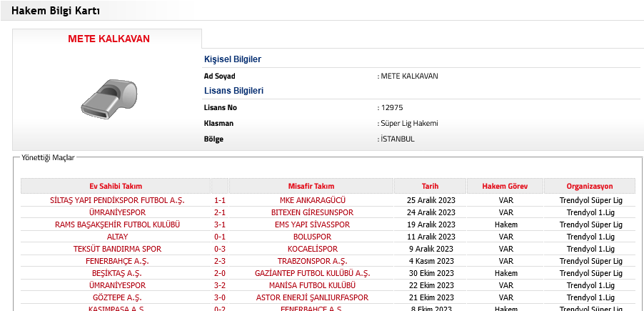
Task: Open ALTAY team link
Action: 118,237
